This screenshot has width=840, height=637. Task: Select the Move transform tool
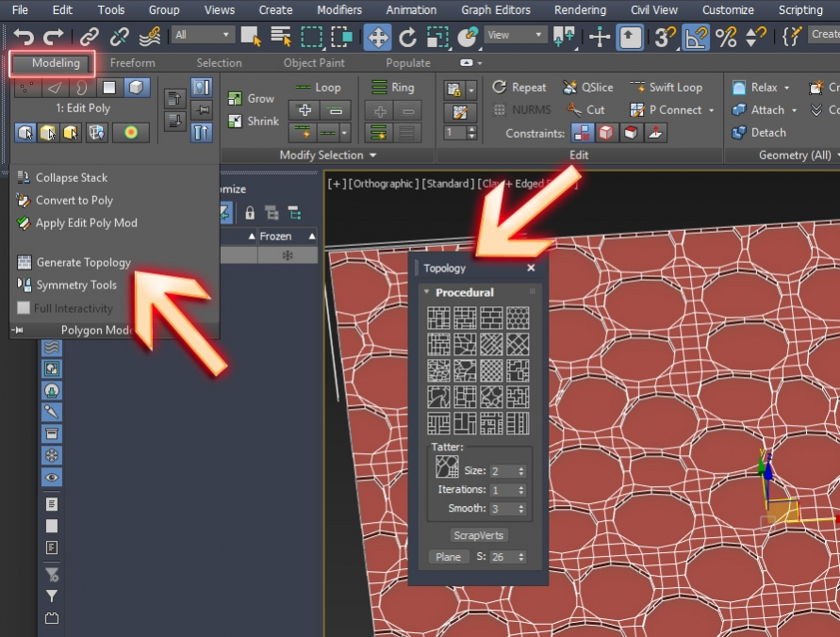click(377, 37)
